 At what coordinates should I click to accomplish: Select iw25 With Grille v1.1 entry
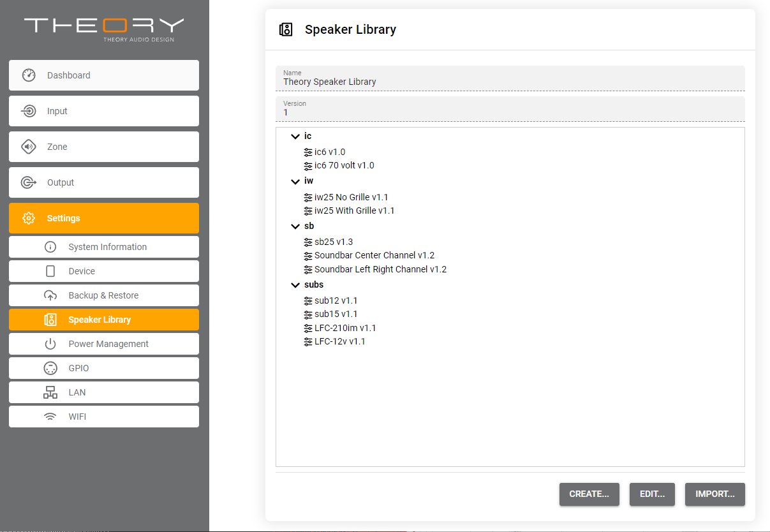click(355, 211)
